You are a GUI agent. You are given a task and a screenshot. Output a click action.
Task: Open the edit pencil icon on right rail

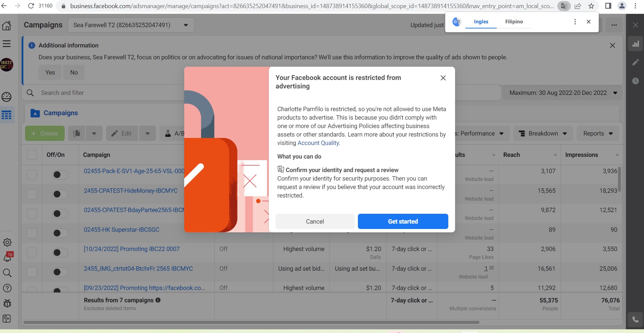636,62
